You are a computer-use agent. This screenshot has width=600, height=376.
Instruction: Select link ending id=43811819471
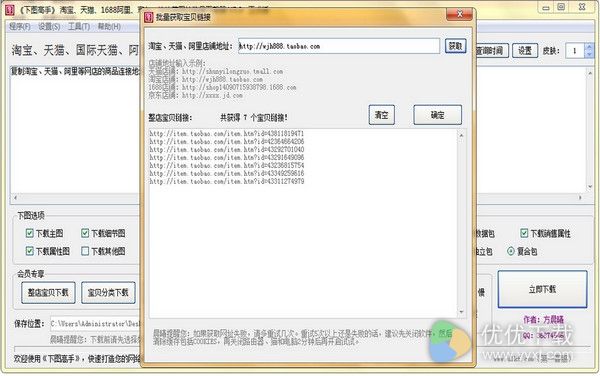(x=227, y=133)
